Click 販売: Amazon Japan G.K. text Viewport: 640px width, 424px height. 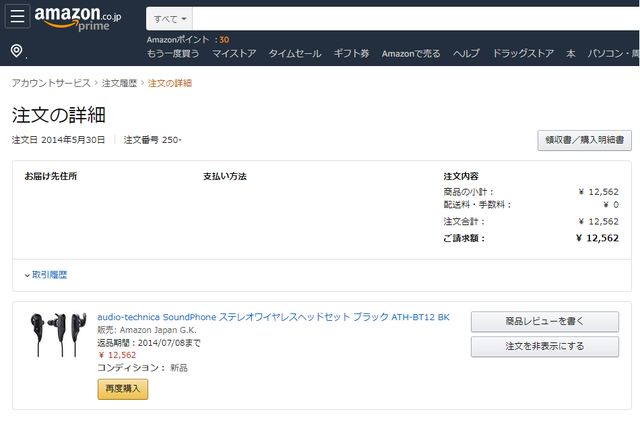click(147, 330)
